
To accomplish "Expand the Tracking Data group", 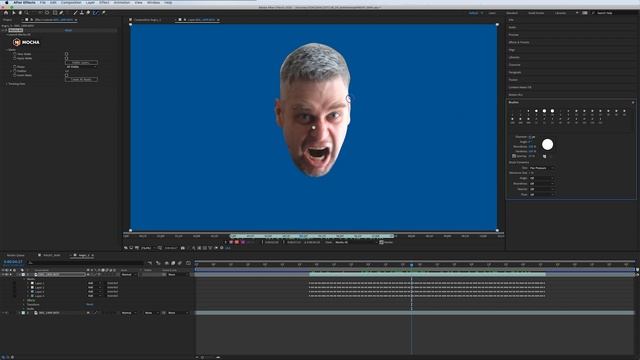I will pyautogui.click(x=7, y=84).
